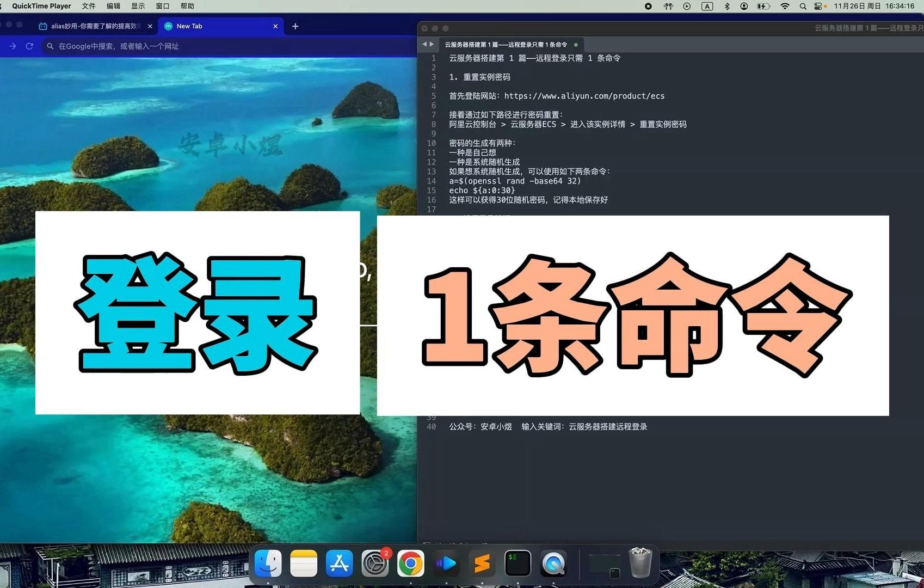Screen dimensions: 924x588
Task: Click the aliyun.com/product/ecs URL text
Action: point(584,96)
